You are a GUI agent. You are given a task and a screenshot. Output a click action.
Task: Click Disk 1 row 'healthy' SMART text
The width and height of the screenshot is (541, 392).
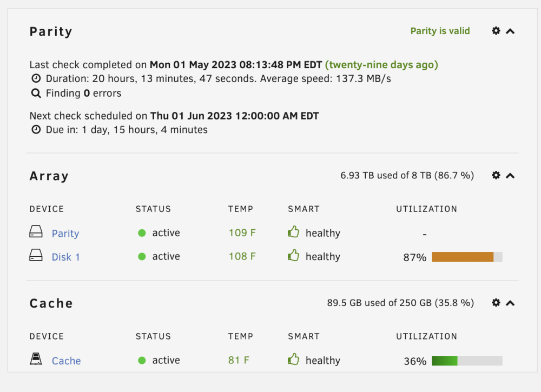323,256
